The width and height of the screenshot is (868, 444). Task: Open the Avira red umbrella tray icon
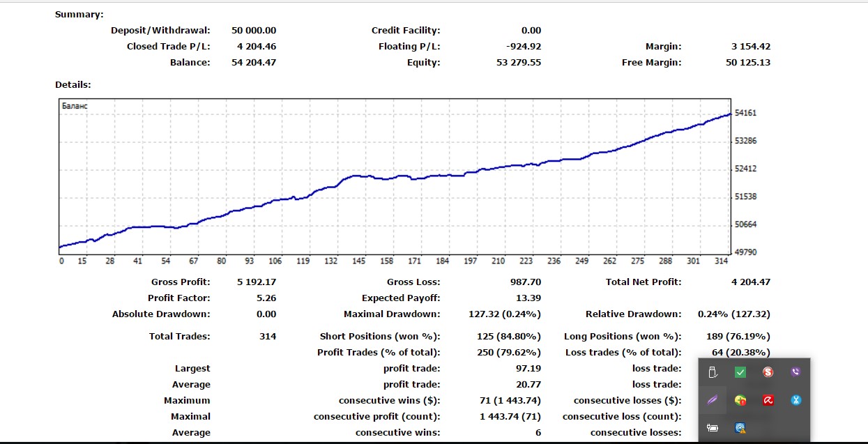[768, 400]
